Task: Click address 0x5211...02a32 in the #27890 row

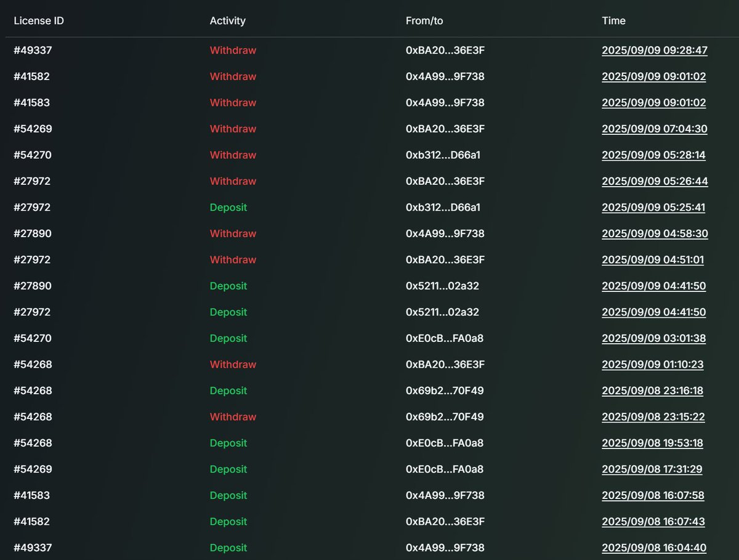Action: tap(442, 286)
